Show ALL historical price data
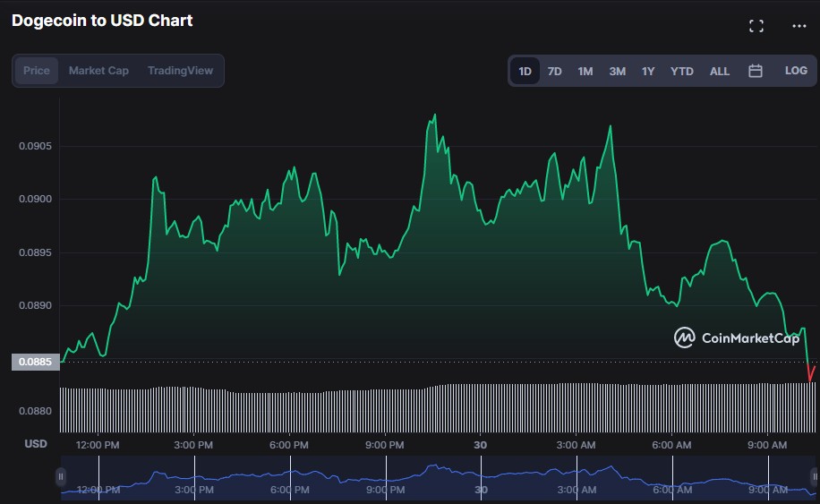 click(720, 71)
